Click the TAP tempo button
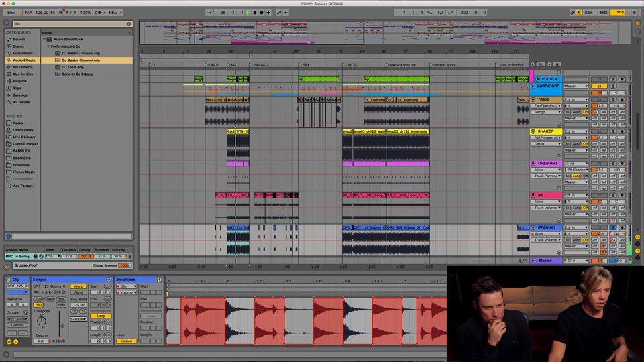The height and width of the screenshot is (362, 644). pyautogui.click(x=28, y=13)
